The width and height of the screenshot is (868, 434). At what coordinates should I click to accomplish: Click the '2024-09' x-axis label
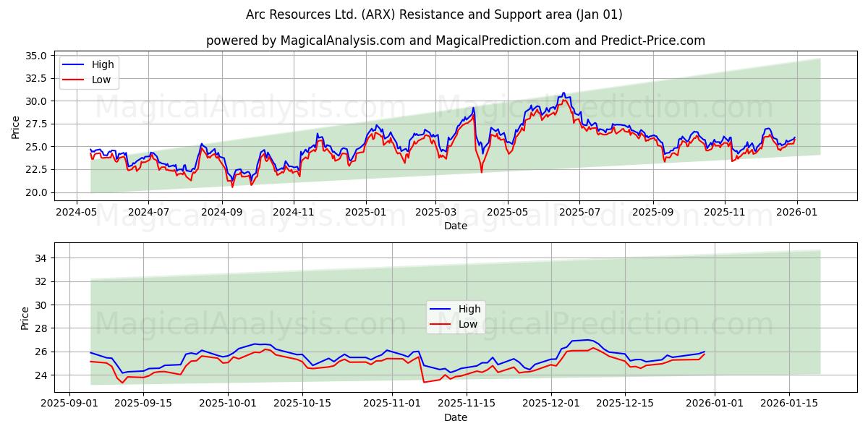tap(222, 213)
